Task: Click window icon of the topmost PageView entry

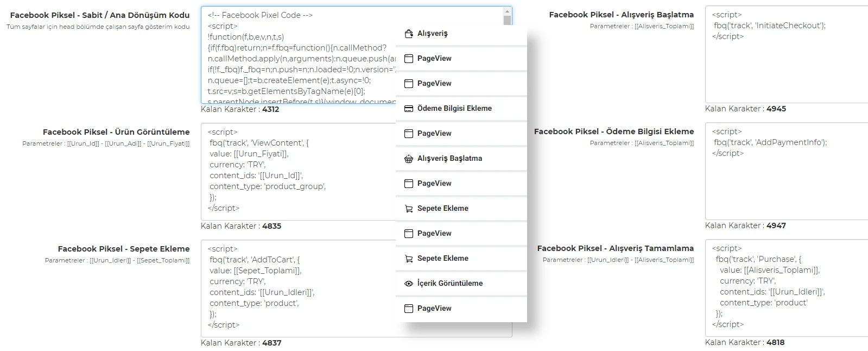Action: coord(409,59)
